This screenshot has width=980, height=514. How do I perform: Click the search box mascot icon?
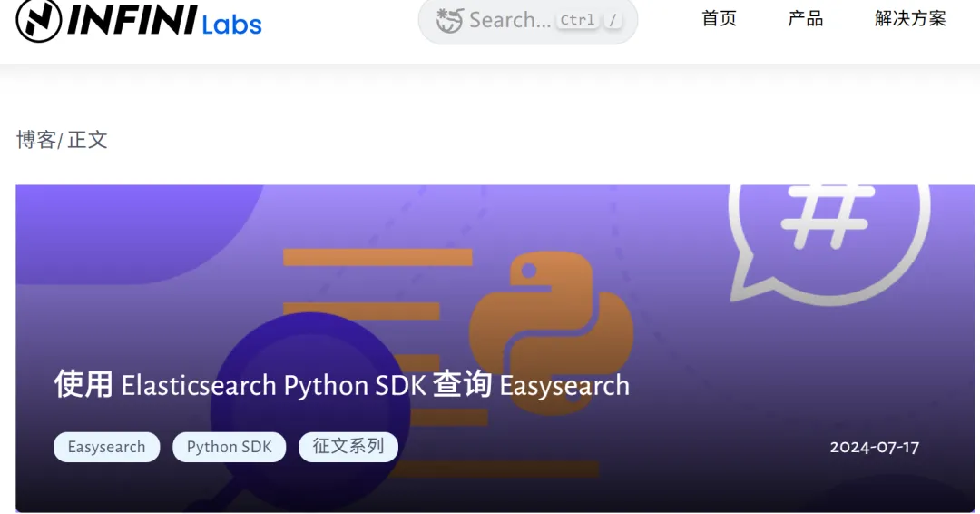(x=449, y=20)
